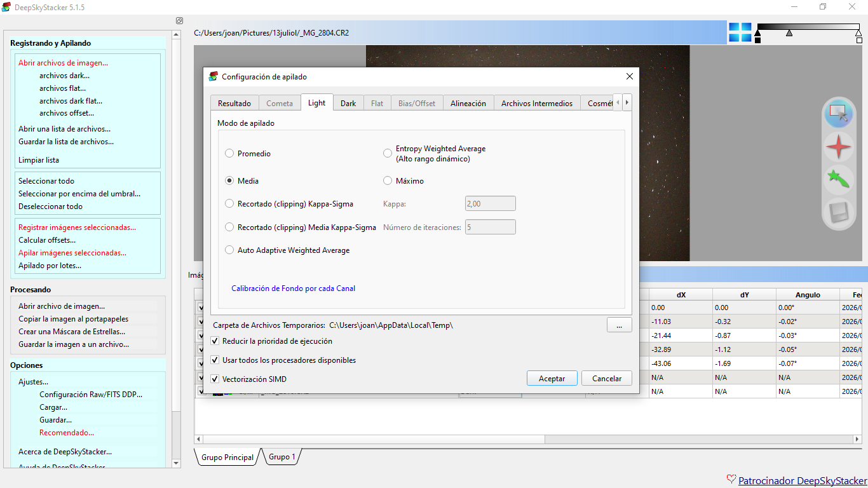Image resolution: width=868 pixels, height=488 pixels.
Task: Uncheck Reducir la prioridad de ejecución
Action: coord(215,341)
